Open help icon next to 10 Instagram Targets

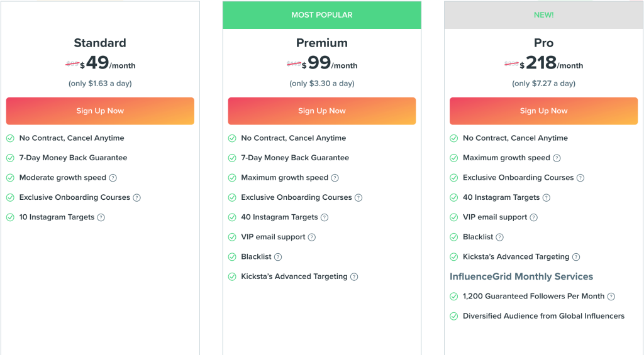pyautogui.click(x=101, y=217)
